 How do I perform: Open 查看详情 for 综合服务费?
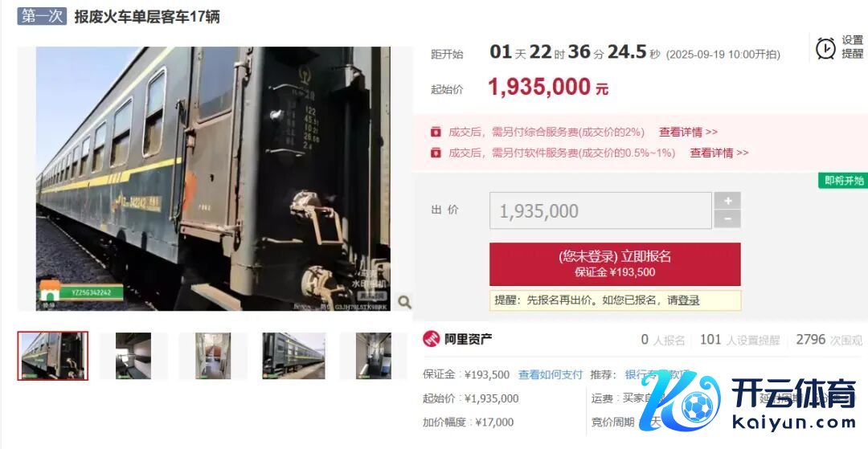pyautogui.click(x=688, y=133)
